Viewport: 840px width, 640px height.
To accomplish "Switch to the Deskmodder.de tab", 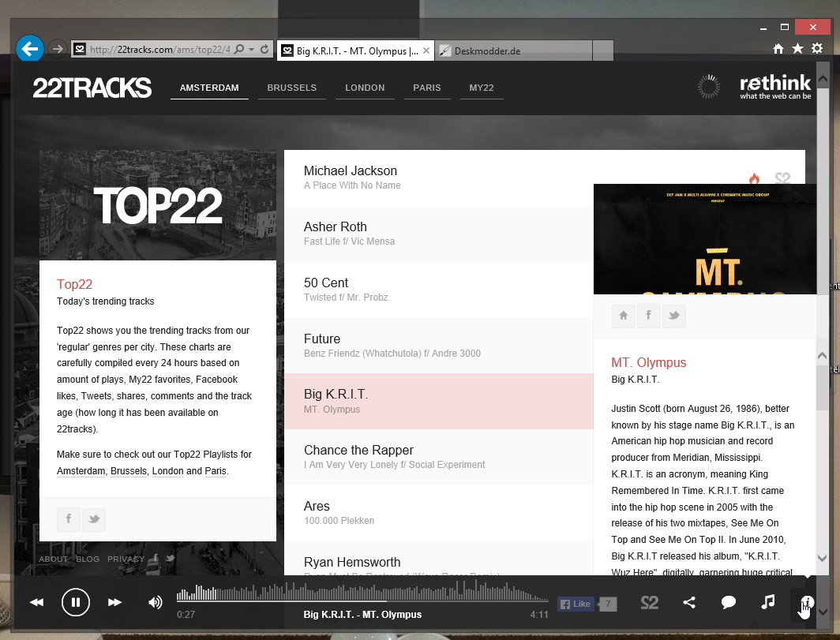I will click(x=513, y=51).
